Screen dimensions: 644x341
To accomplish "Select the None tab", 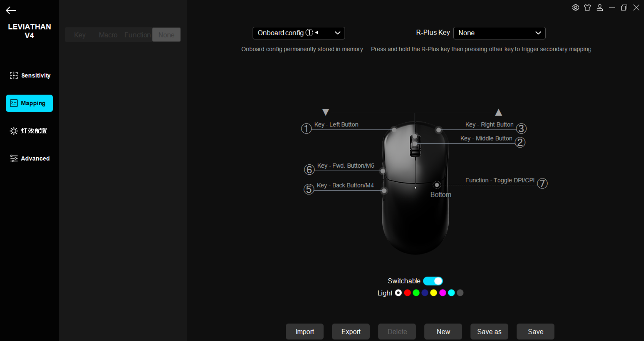I will tap(167, 35).
